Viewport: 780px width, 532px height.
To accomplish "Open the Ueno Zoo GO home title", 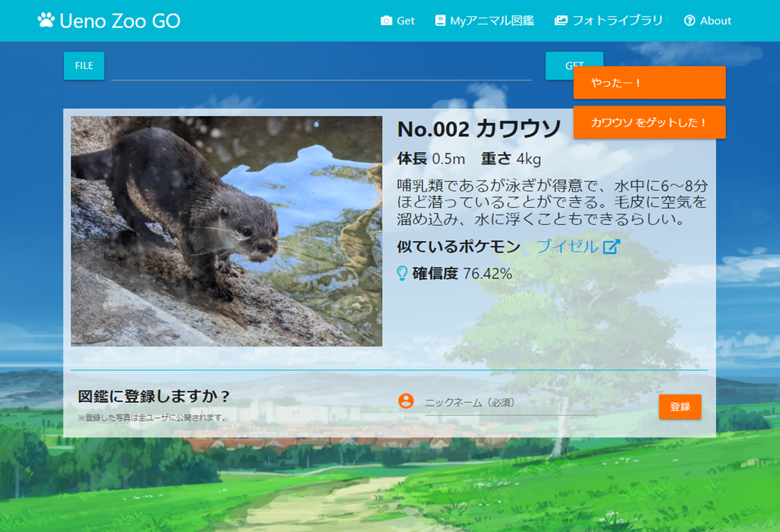I will [x=120, y=21].
